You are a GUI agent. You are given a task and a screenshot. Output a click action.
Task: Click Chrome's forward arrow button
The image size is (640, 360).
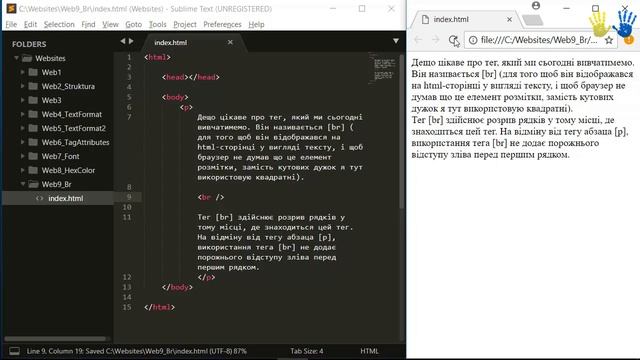(x=436, y=40)
